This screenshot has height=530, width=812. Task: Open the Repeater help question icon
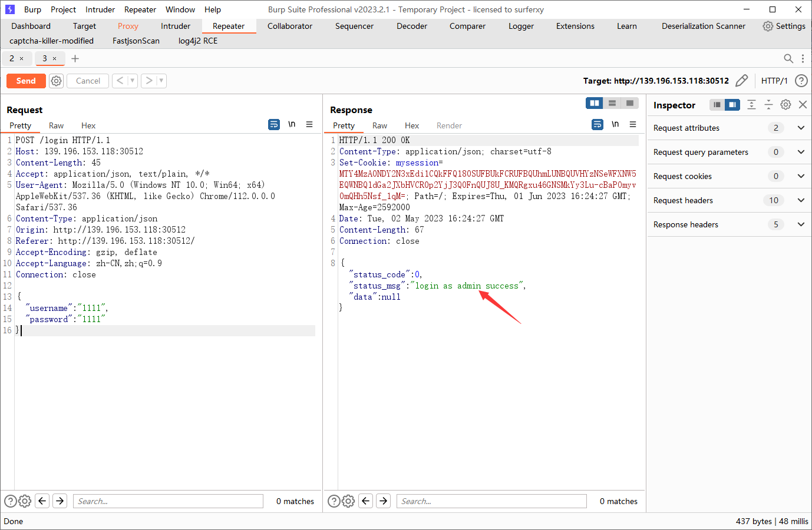tap(801, 81)
